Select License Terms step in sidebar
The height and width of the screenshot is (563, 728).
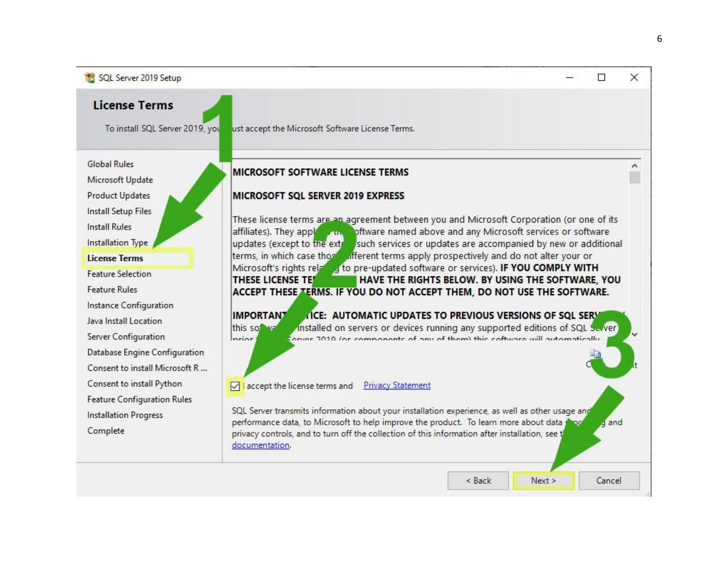pos(115,258)
